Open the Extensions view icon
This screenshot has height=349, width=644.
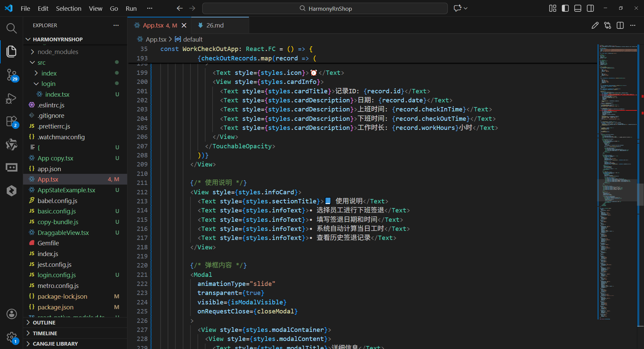pos(11,121)
